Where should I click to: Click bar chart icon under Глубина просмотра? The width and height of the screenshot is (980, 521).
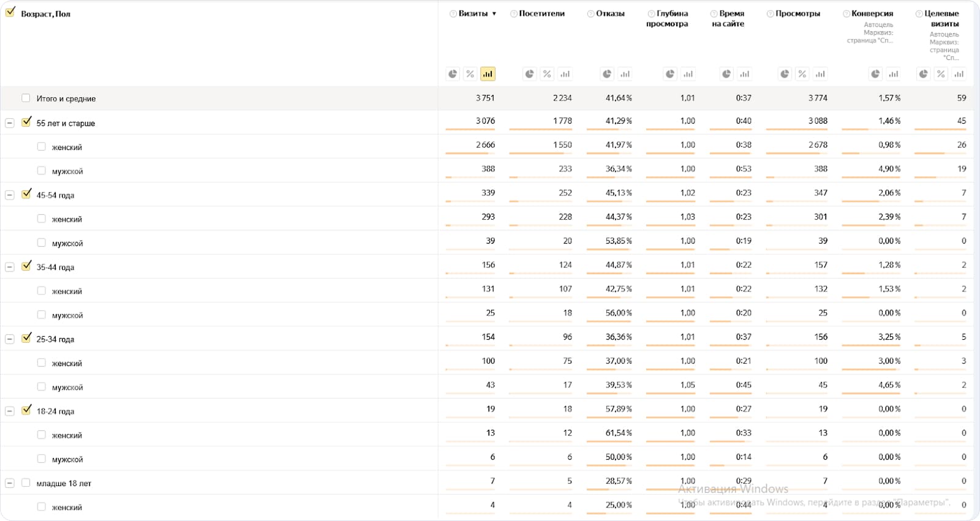click(x=688, y=74)
